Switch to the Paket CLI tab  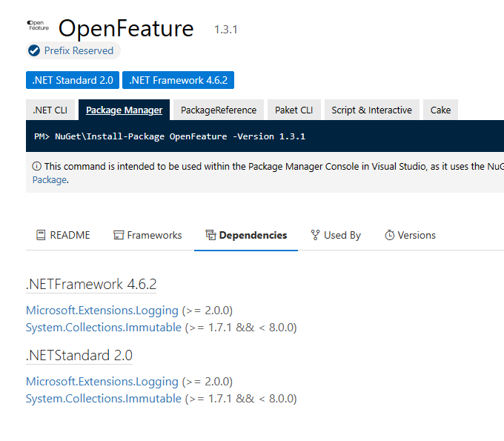[294, 110]
